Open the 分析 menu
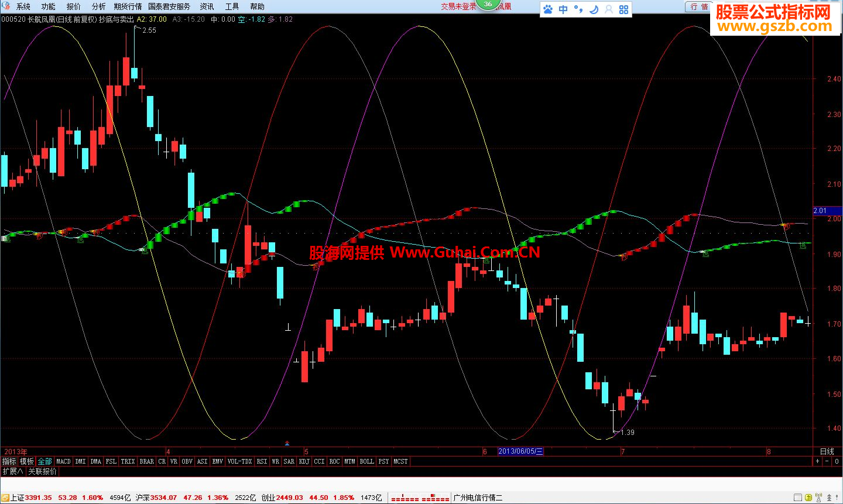Image resolution: width=843 pixels, height=504 pixels. (x=99, y=6)
